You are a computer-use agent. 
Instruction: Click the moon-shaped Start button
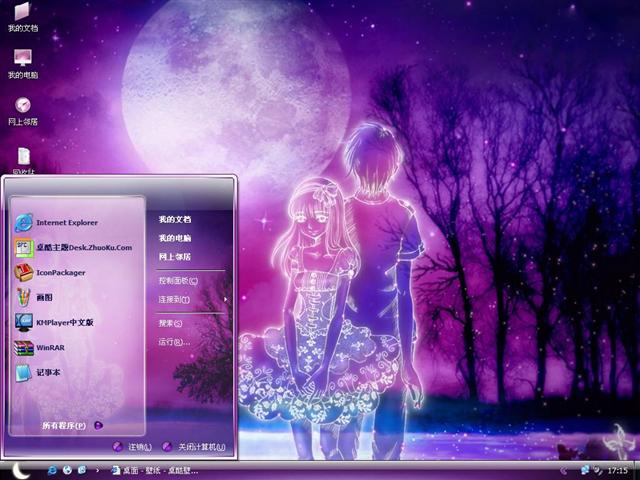(20, 469)
